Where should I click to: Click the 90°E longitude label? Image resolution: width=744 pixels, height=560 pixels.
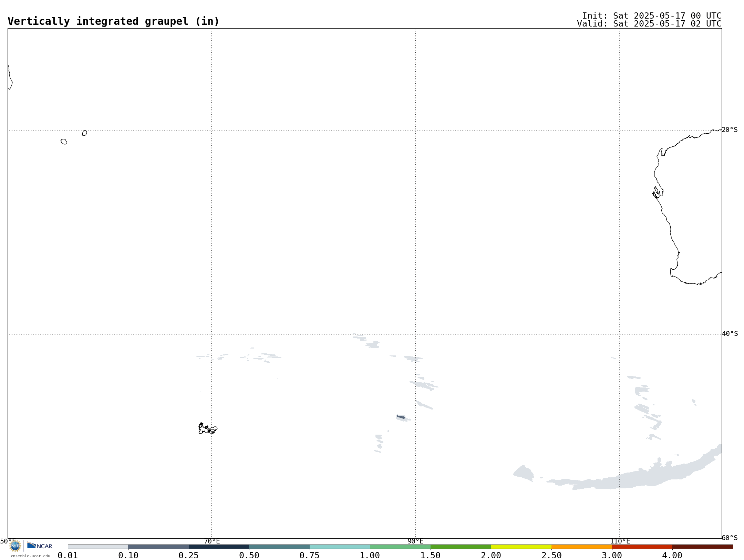(415, 541)
